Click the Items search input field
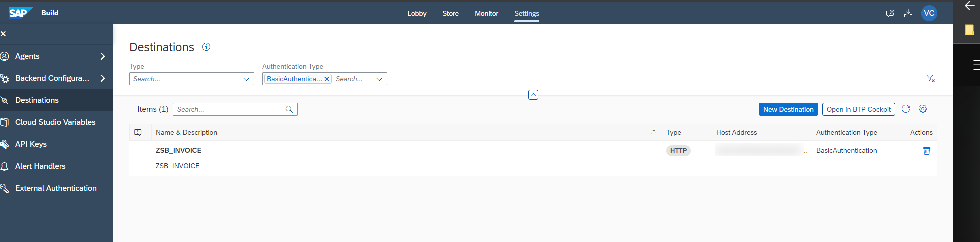The image size is (980, 242). [x=230, y=109]
